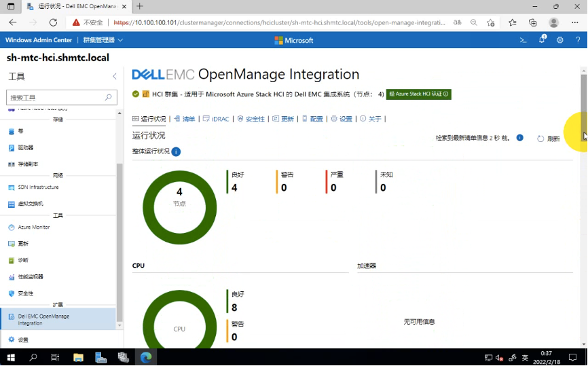
Task: Click the browser address bar URL
Action: click(279, 22)
